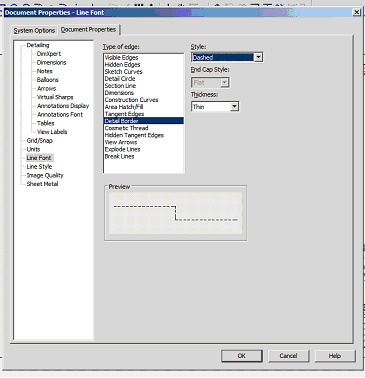Choose Balloons in the Detailing tree

tap(47, 80)
